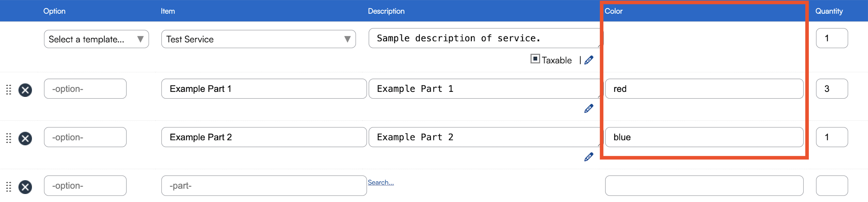Click the Color field containing red
868x202 pixels.
tap(703, 89)
